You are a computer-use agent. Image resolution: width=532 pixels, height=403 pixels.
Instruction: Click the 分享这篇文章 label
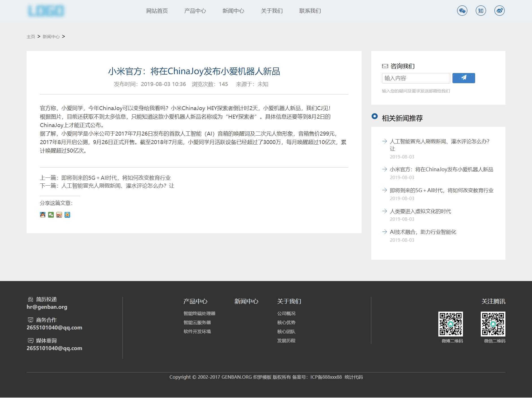[56, 203]
